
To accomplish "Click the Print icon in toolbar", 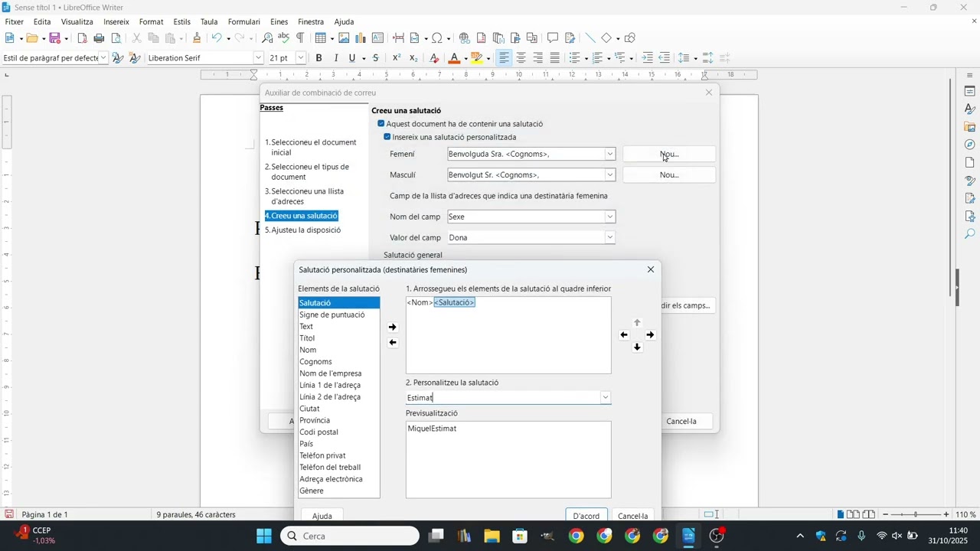I will point(99,38).
